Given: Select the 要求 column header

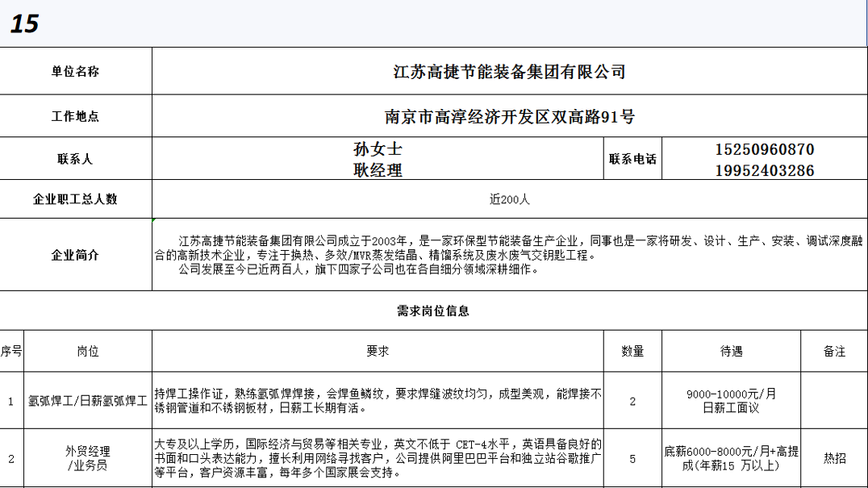Looking at the screenshot, I should 378,351.
